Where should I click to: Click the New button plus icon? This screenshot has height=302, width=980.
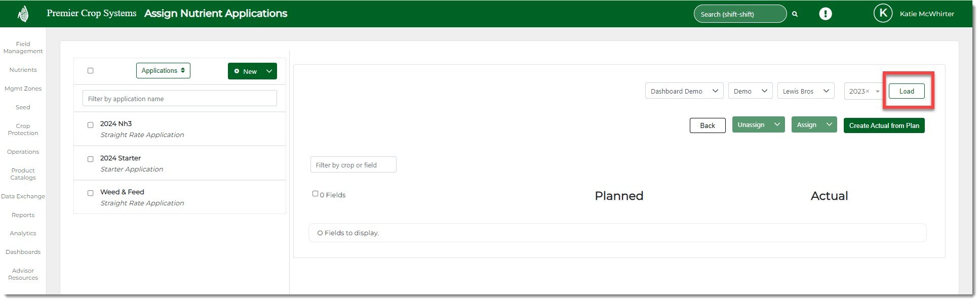coord(237,71)
